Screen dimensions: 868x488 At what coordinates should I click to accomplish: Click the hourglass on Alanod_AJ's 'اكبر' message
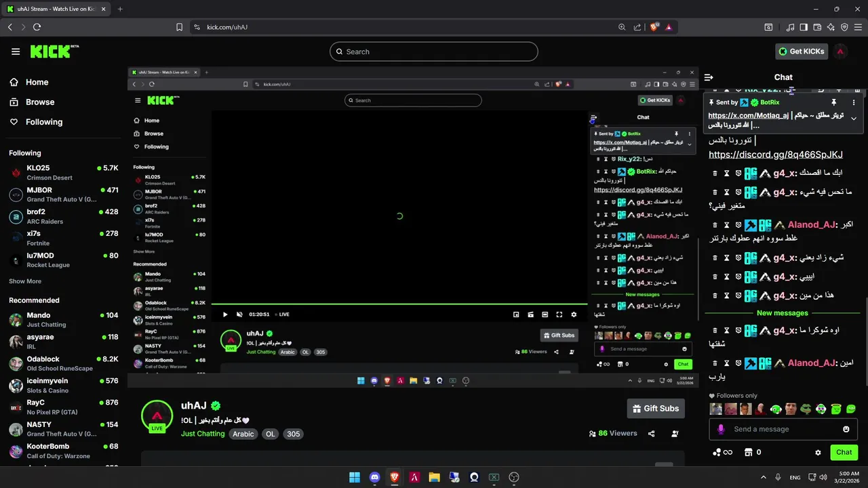726,225
